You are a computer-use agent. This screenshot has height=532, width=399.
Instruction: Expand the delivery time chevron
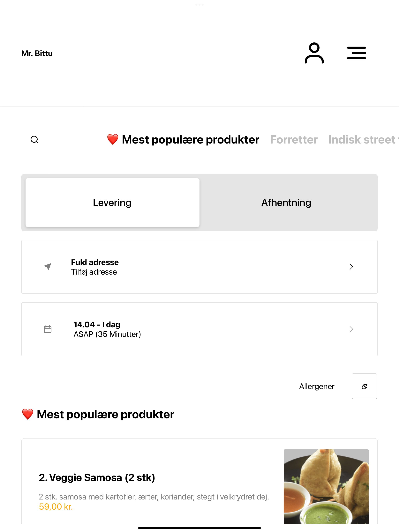(x=351, y=329)
